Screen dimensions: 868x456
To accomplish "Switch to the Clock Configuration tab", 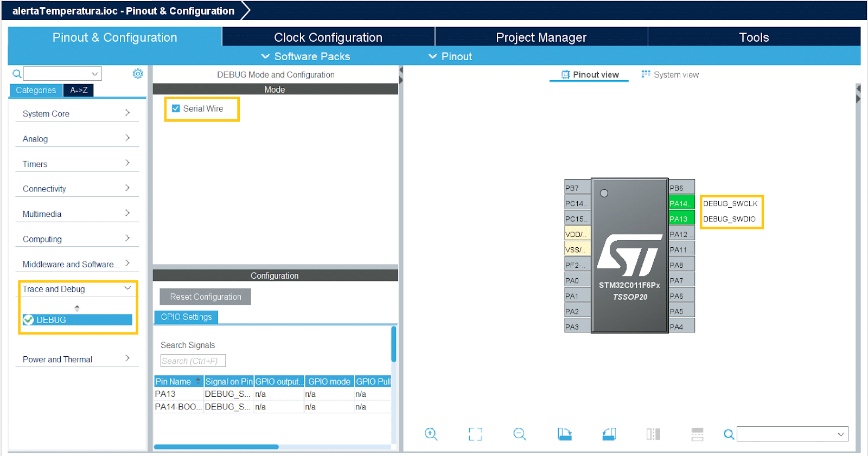I will pyautogui.click(x=328, y=37).
